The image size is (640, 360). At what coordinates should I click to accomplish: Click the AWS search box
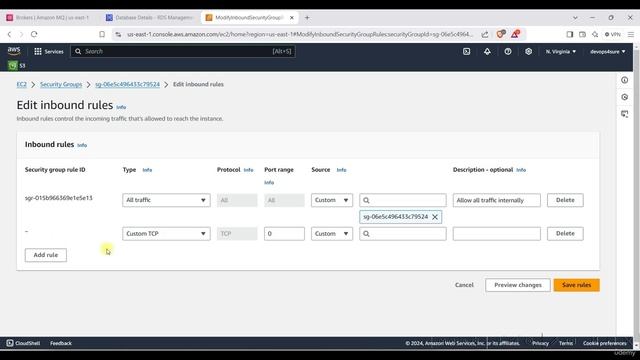pyautogui.click(x=183, y=51)
